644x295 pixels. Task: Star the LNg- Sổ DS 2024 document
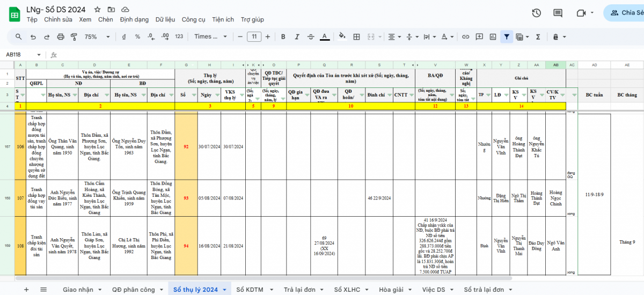point(97,10)
